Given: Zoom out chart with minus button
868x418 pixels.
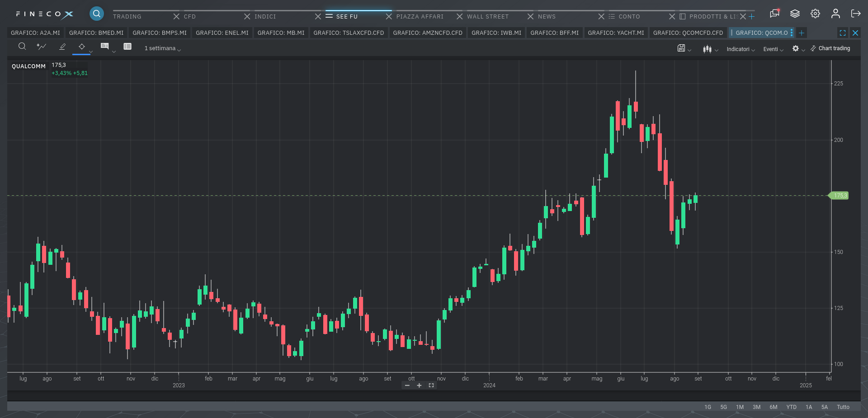Looking at the screenshot, I should point(407,385).
